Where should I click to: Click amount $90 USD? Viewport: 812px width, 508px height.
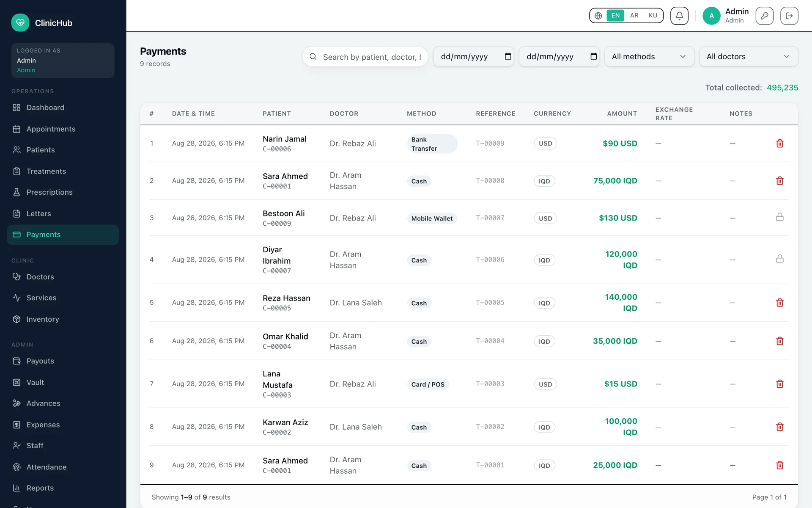tap(620, 144)
